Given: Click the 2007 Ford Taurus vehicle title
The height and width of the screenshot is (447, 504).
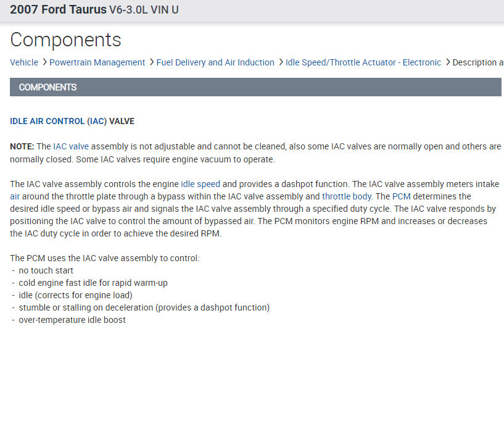Looking at the screenshot, I should pyautogui.click(x=58, y=10).
